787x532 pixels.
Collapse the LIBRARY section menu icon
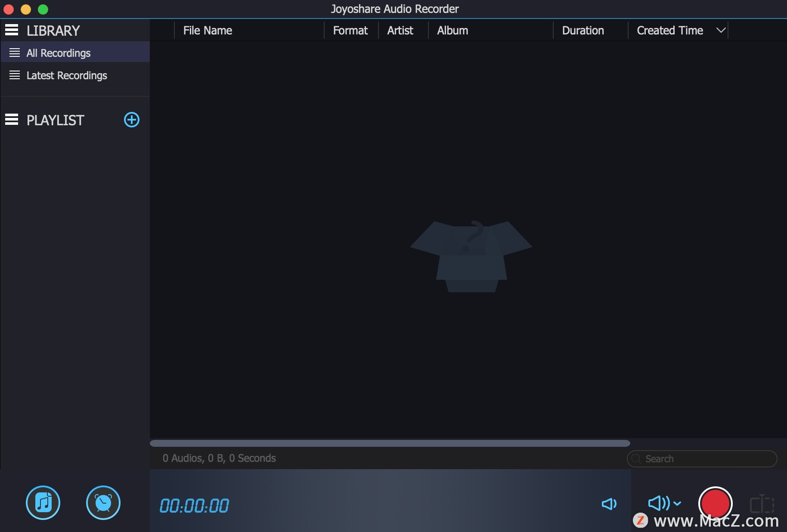coord(12,30)
